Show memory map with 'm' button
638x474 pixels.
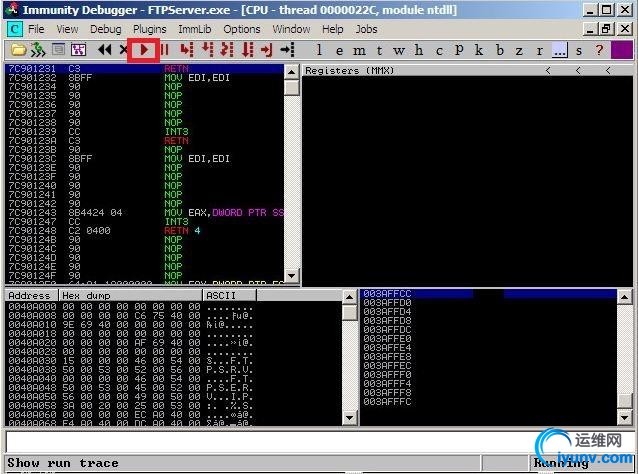click(359, 50)
